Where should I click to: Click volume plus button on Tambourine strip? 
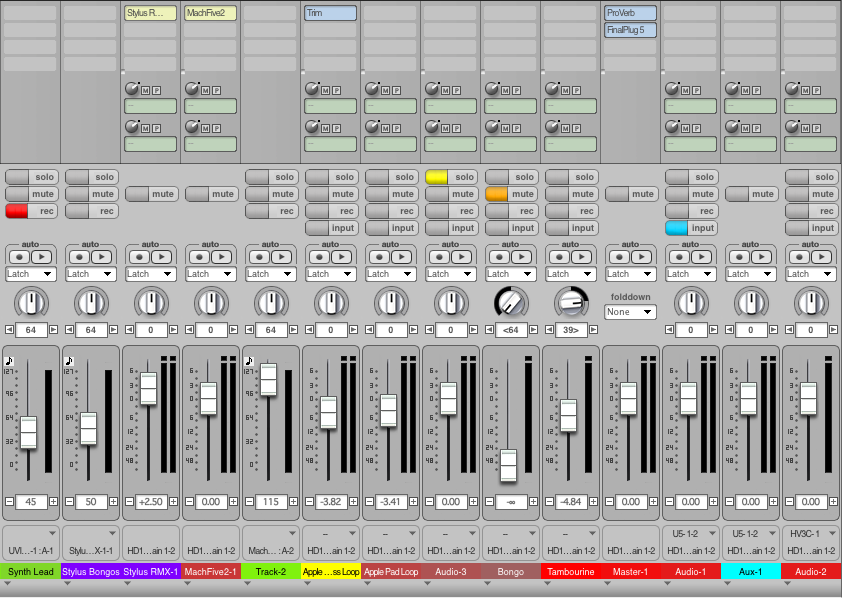(593, 501)
